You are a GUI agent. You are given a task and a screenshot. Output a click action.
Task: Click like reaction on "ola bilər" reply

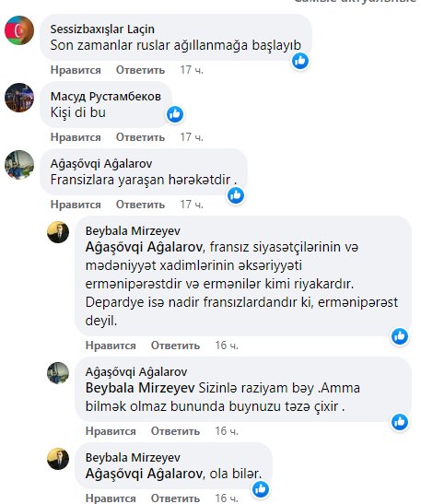point(261,489)
